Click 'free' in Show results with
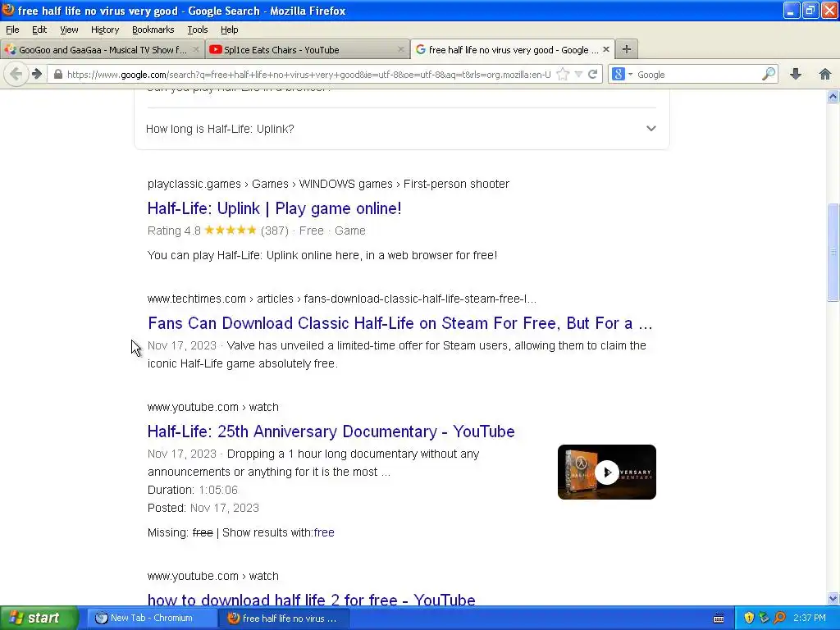Image resolution: width=840 pixels, height=630 pixels. [324, 532]
